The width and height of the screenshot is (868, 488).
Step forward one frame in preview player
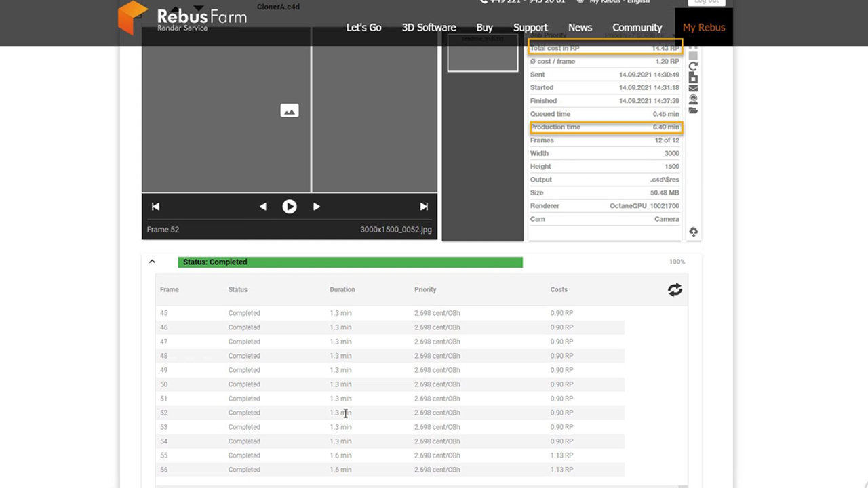pos(316,207)
